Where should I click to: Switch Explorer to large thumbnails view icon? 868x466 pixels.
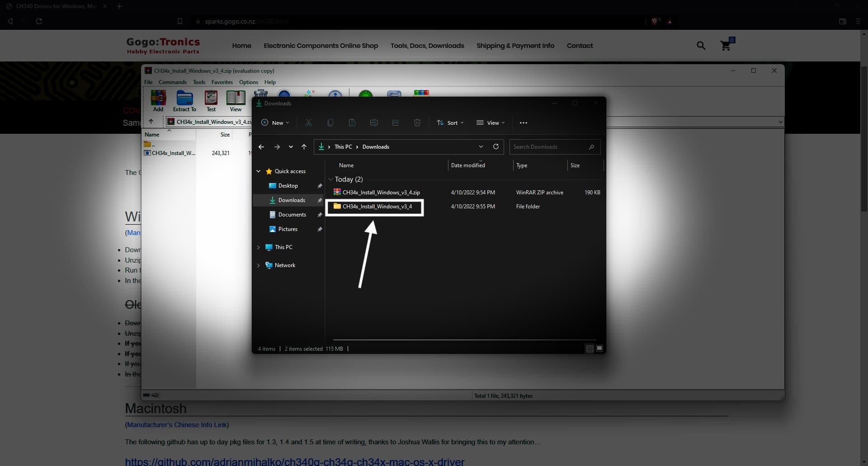(x=599, y=348)
